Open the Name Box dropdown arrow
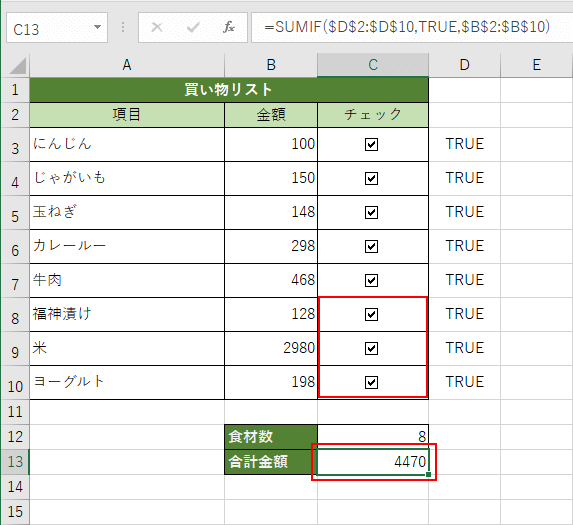The width and height of the screenshot is (573, 525). tap(97, 27)
